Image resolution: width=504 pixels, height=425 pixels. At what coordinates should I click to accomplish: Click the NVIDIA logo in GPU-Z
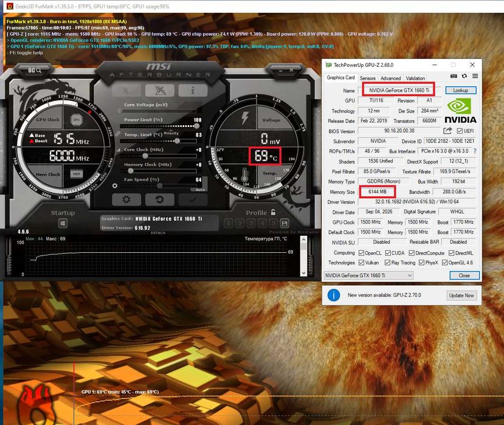tap(460, 111)
